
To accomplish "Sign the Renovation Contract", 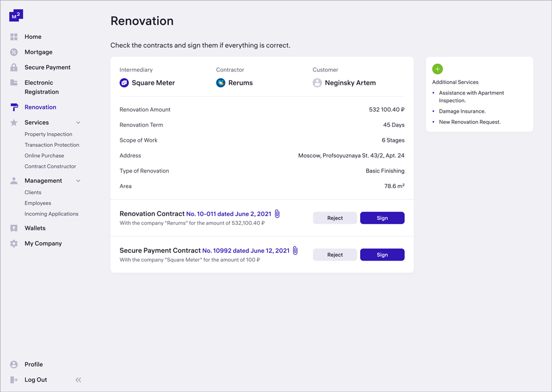I will coord(382,218).
